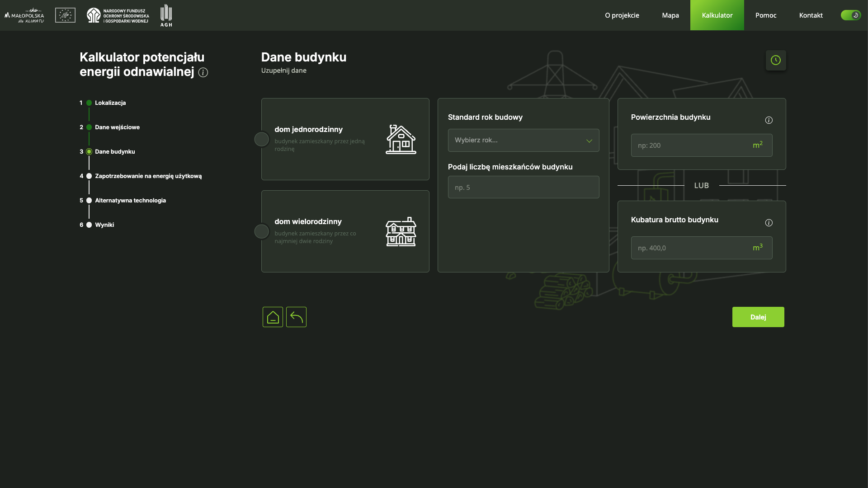Screen dimensions: 868x488
Task: Click the AGH university logo
Action: (x=166, y=15)
